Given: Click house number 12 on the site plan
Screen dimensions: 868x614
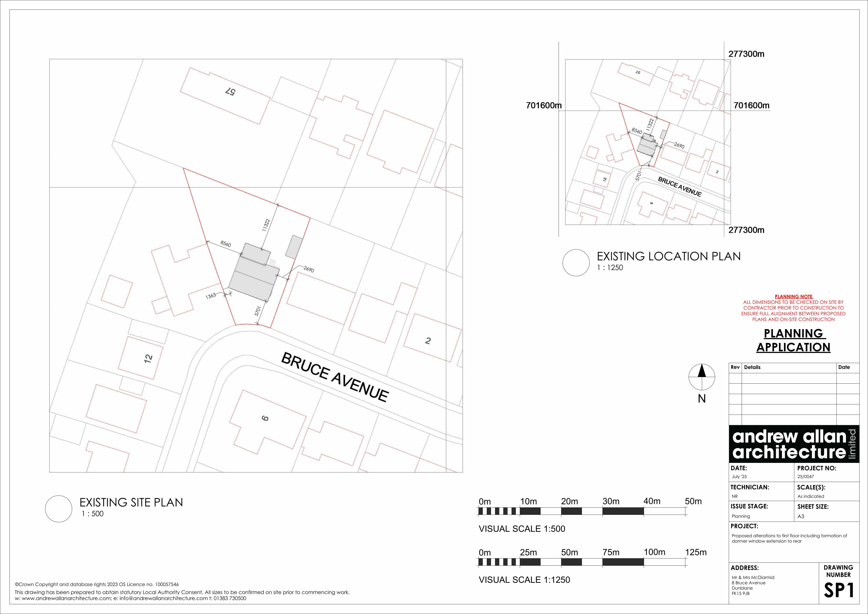Looking at the screenshot, I should [x=148, y=358].
